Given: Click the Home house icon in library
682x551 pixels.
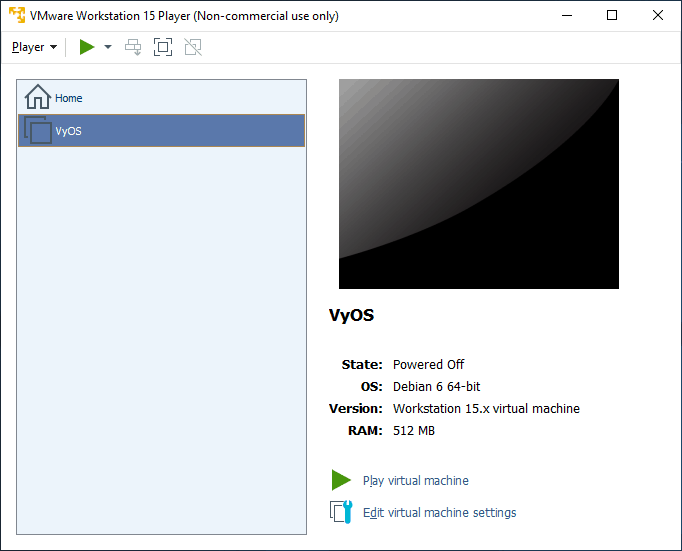Looking at the screenshot, I should [x=37, y=97].
